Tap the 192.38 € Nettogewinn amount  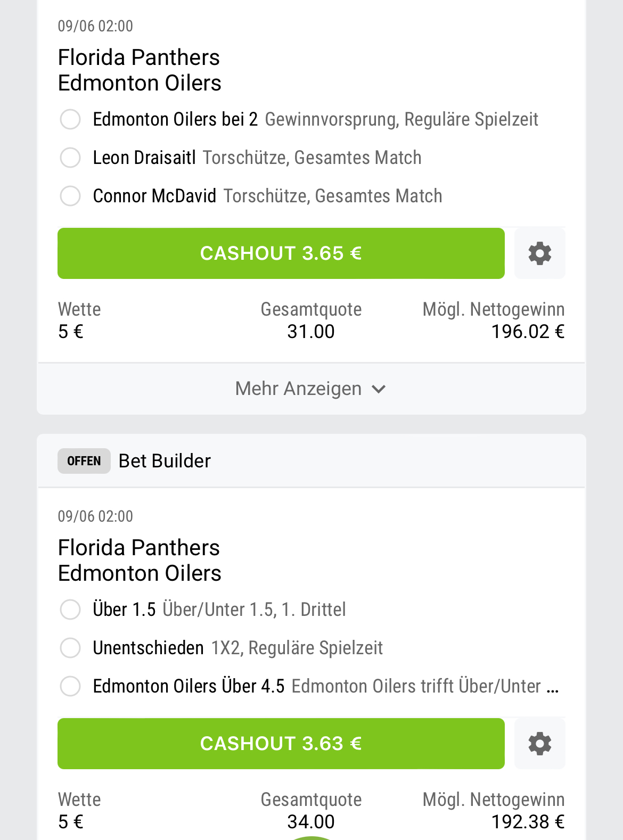click(x=527, y=822)
